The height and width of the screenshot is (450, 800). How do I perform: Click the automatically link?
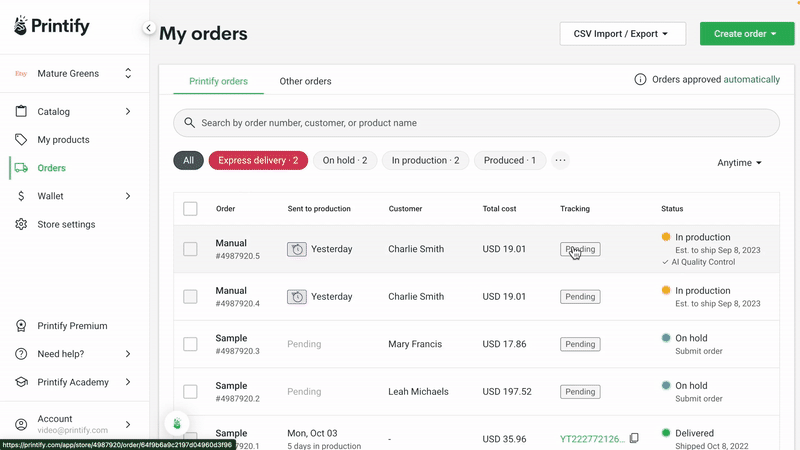[x=752, y=80]
